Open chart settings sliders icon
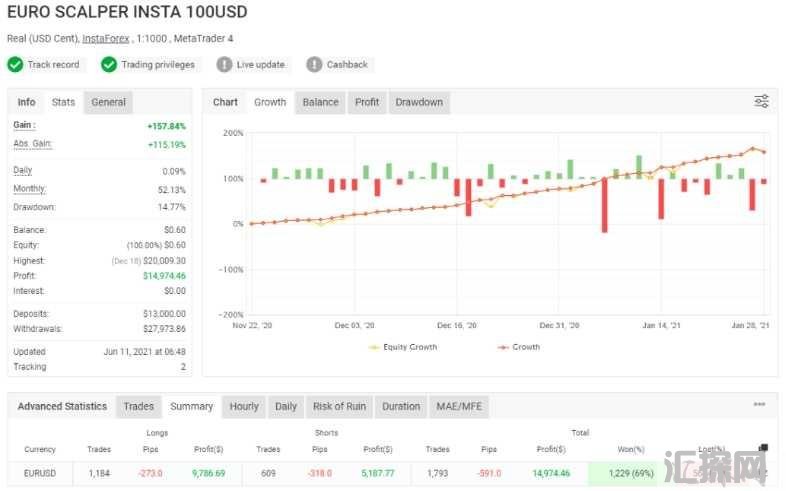 point(761,101)
